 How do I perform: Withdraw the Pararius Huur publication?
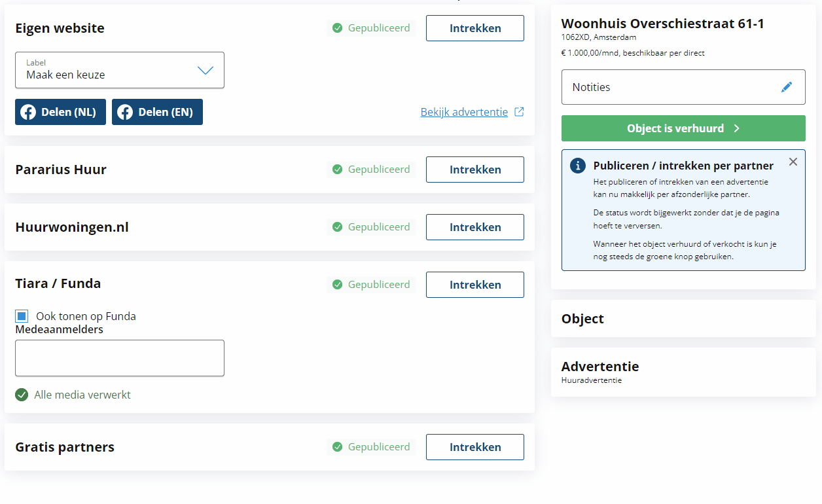[x=475, y=170]
